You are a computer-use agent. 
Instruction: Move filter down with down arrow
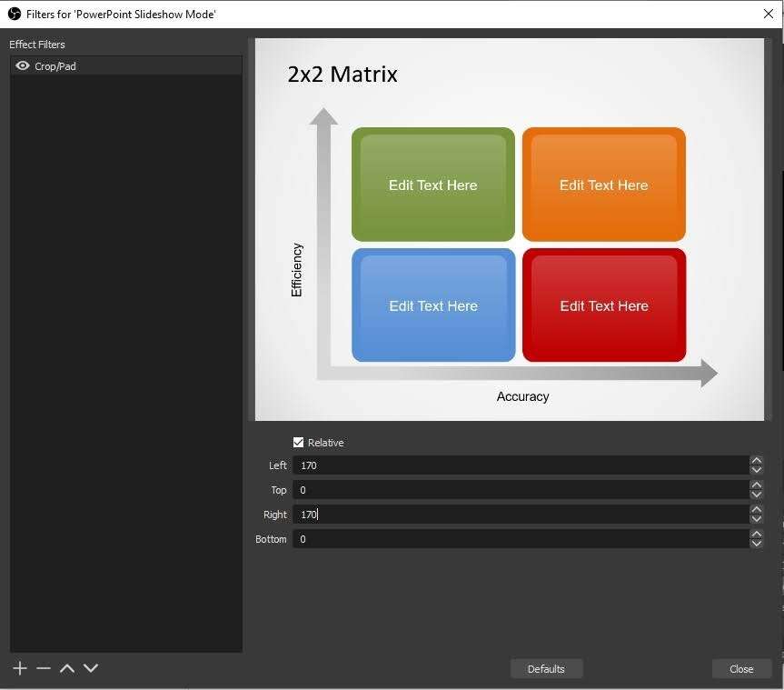(x=91, y=668)
